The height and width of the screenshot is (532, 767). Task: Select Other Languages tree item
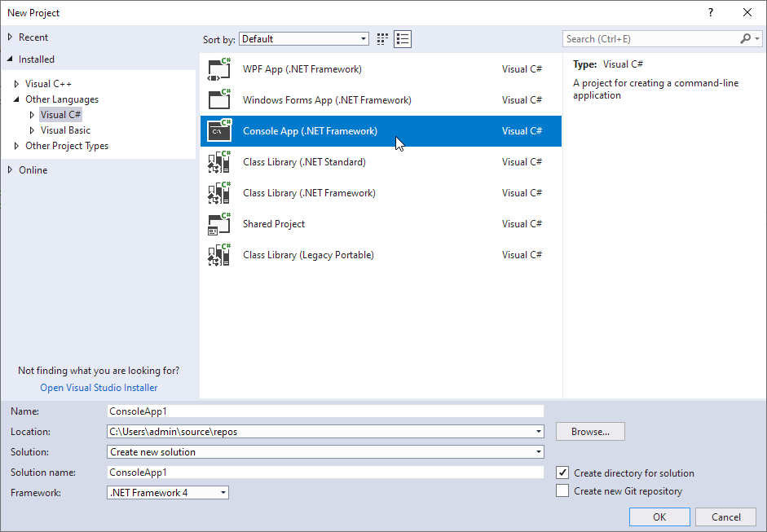click(62, 99)
